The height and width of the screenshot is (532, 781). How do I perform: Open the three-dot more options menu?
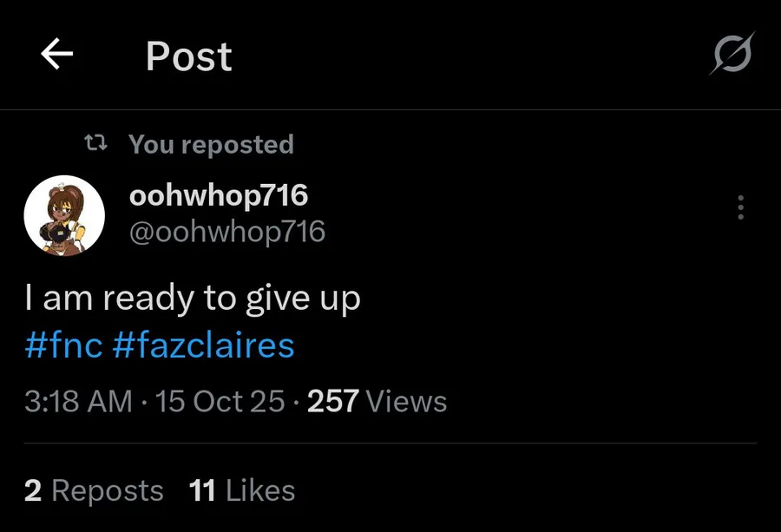740,207
